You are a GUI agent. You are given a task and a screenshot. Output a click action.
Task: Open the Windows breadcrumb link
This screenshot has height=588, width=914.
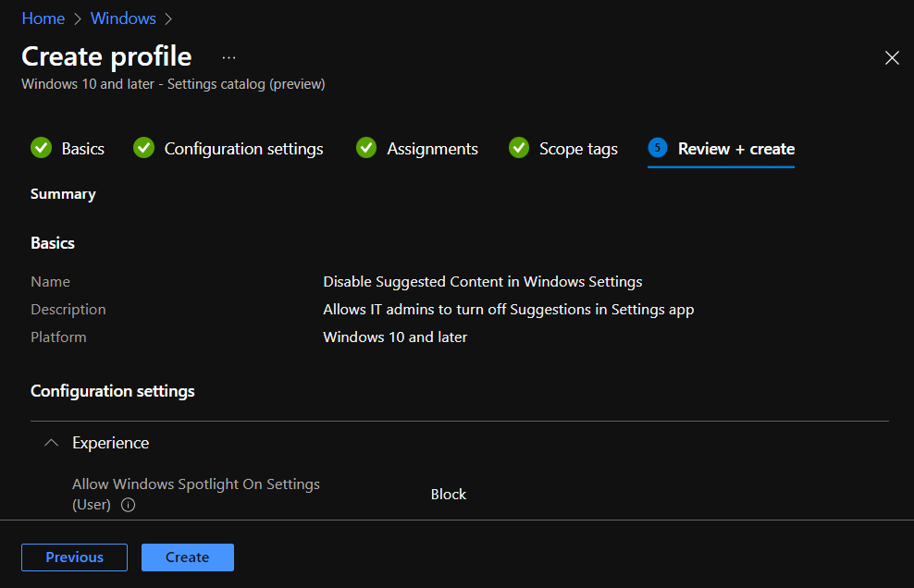tap(123, 18)
